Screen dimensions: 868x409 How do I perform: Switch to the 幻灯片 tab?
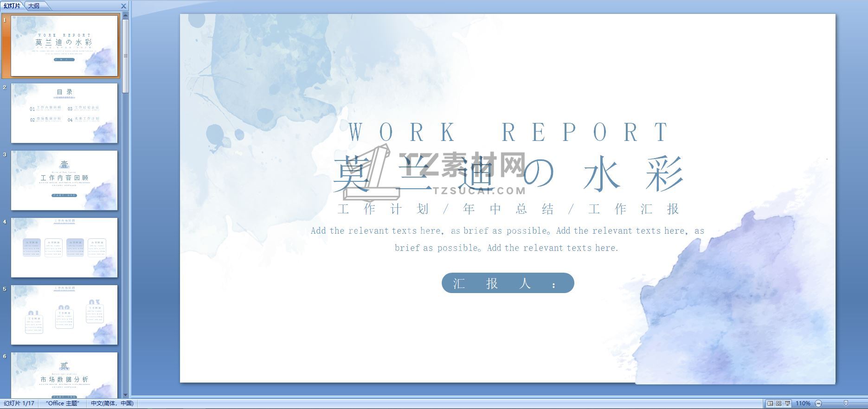click(12, 6)
